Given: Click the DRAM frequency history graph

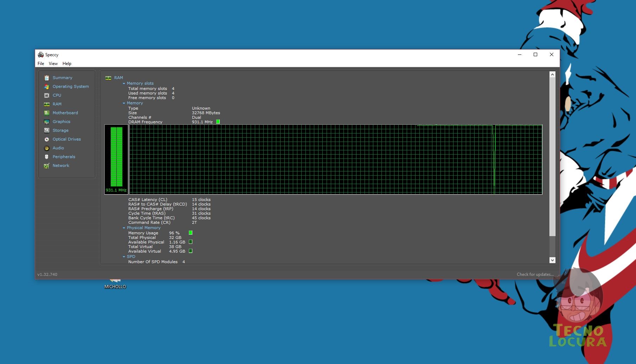Looking at the screenshot, I should click(336, 159).
